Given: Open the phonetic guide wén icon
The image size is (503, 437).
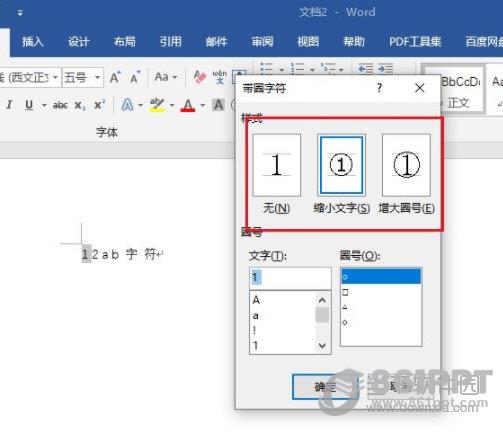Looking at the screenshot, I should pos(220,77).
